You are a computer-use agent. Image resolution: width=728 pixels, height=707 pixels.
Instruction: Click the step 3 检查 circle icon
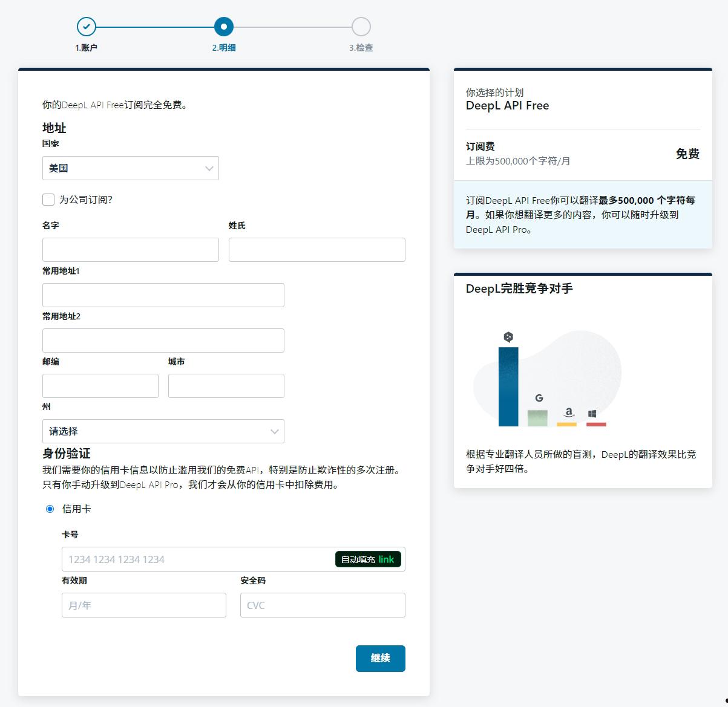361,27
